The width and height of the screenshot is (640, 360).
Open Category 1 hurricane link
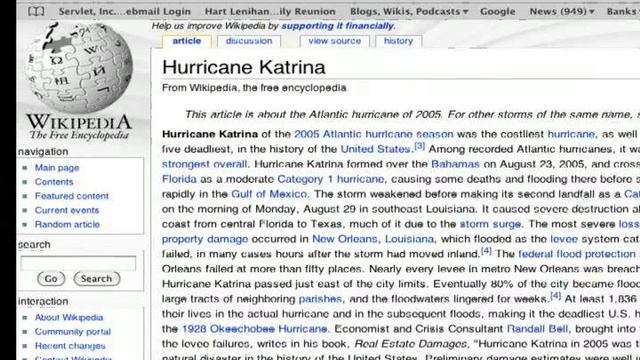tap(331, 179)
